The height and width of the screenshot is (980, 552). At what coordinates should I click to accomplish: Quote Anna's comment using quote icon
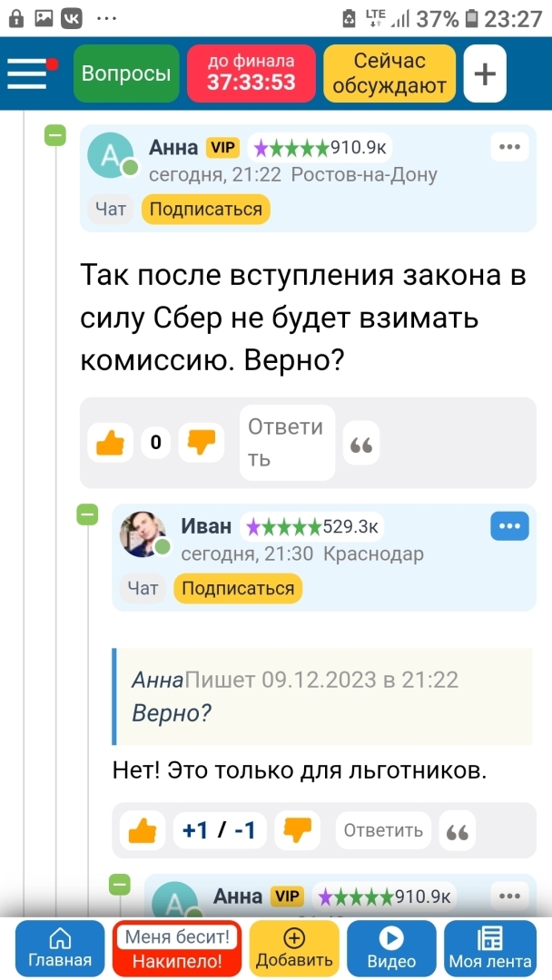coord(361,444)
